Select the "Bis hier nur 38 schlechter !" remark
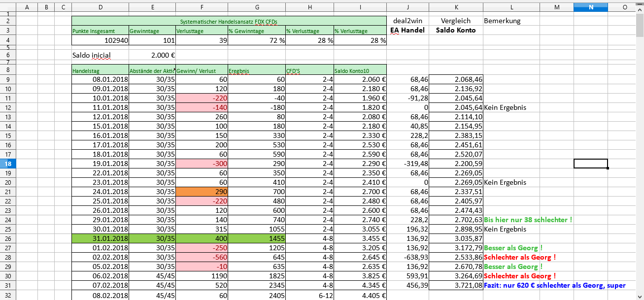The image size is (644, 300). pos(528,220)
